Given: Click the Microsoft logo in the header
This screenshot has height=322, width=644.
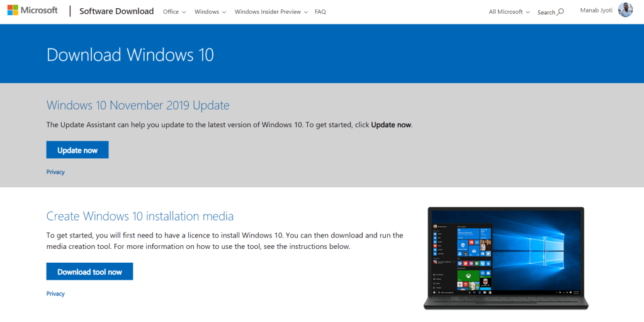Looking at the screenshot, I should 32,11.
